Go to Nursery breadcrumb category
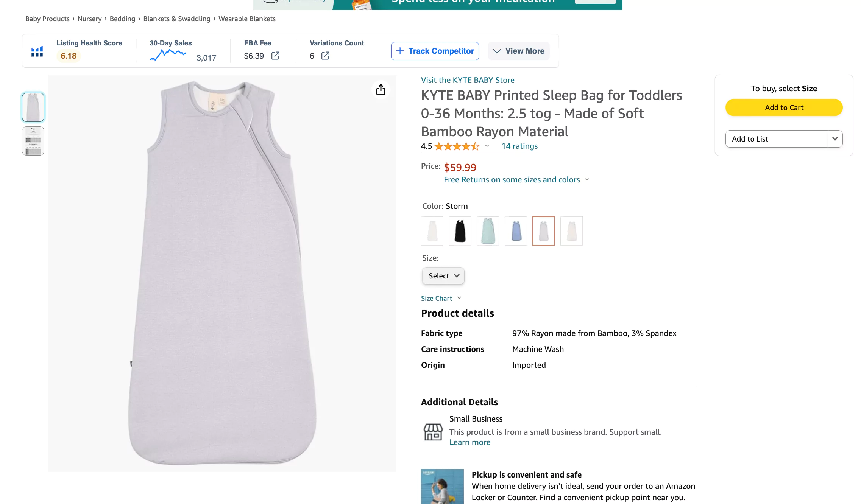This screenshot has width=861, height=504. tap(89, 19)
